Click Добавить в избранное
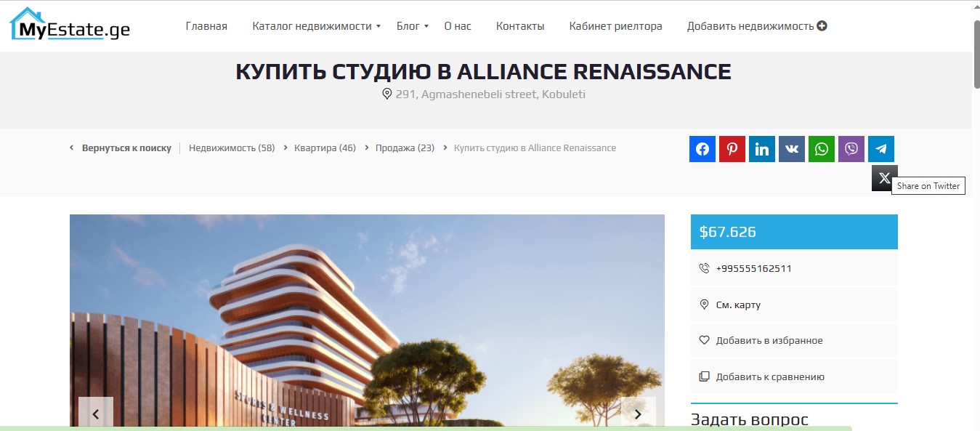This screenshot has width=980, height=431. [x=769, y=340]
